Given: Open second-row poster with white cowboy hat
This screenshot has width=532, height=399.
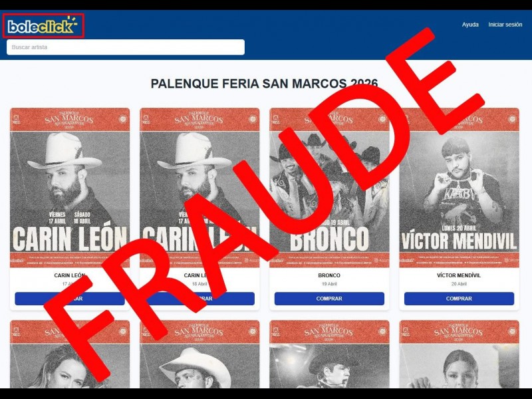Looking at the screenshot, I should click(x=199, y=354).
